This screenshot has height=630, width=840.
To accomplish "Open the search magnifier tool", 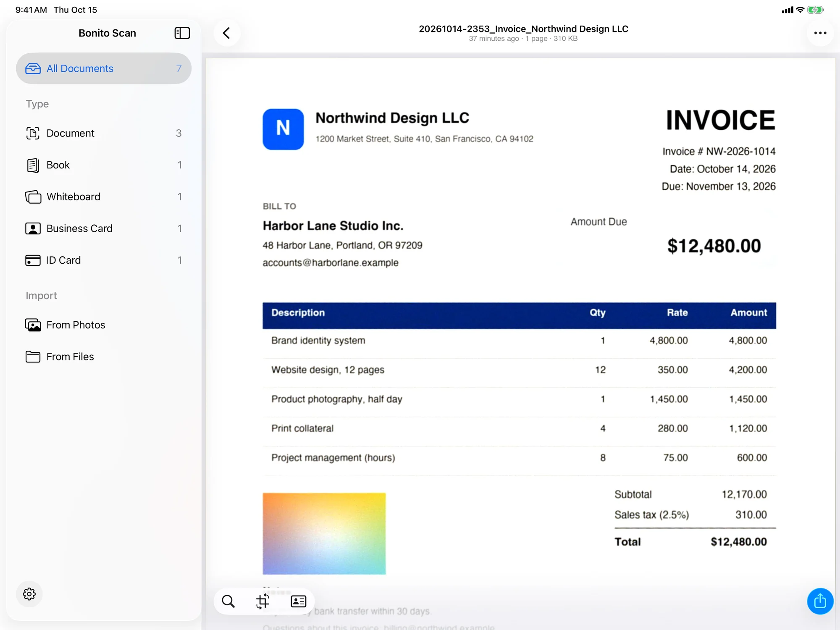I will pyautogui.click(x=228, y=601).
